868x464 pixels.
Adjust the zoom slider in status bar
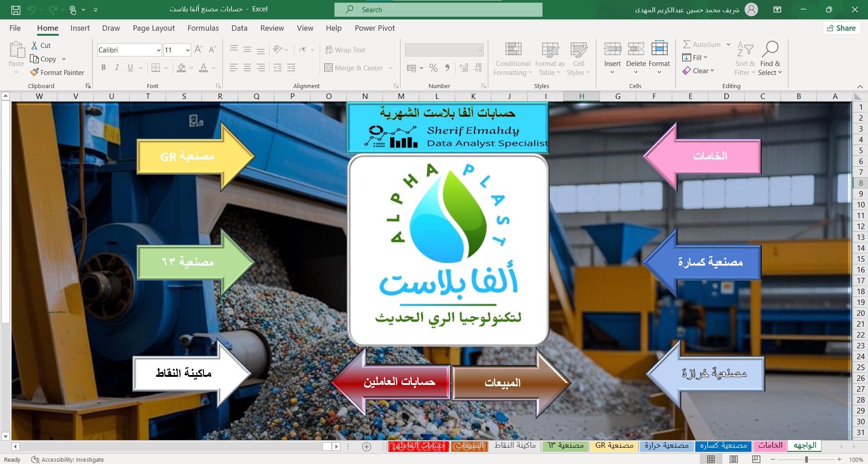coord(807,459)
